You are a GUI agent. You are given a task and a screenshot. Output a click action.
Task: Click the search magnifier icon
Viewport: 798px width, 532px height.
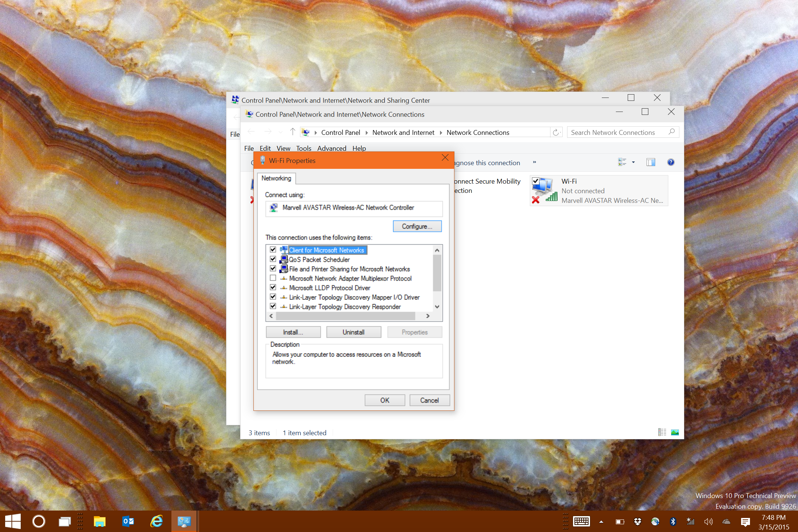[x=672, y=132]
